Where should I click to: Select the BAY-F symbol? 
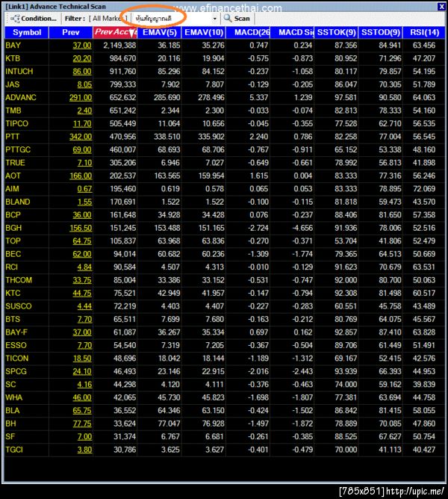(16, 332)
